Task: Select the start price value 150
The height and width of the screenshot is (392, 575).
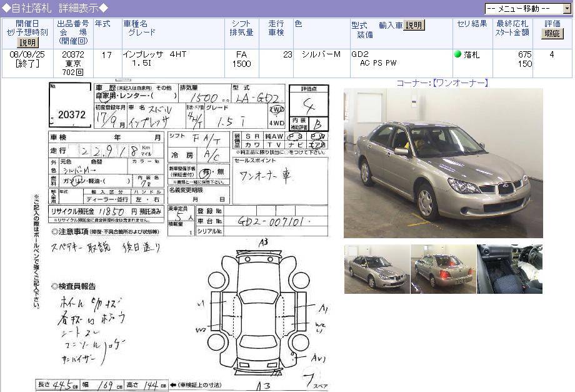Action: point(525,64)
